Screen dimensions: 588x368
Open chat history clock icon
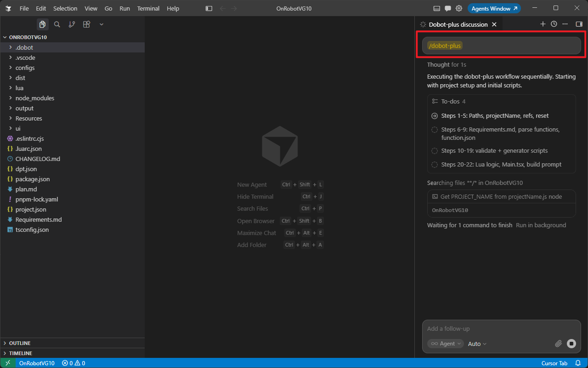pos(554,24)
